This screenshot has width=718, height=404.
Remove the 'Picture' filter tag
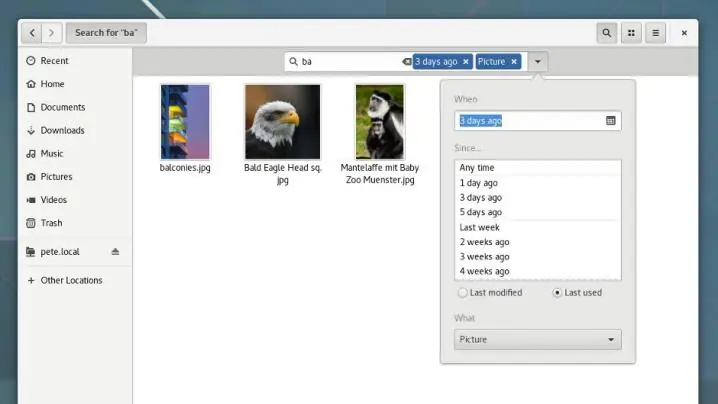click(x=514, y=61)
